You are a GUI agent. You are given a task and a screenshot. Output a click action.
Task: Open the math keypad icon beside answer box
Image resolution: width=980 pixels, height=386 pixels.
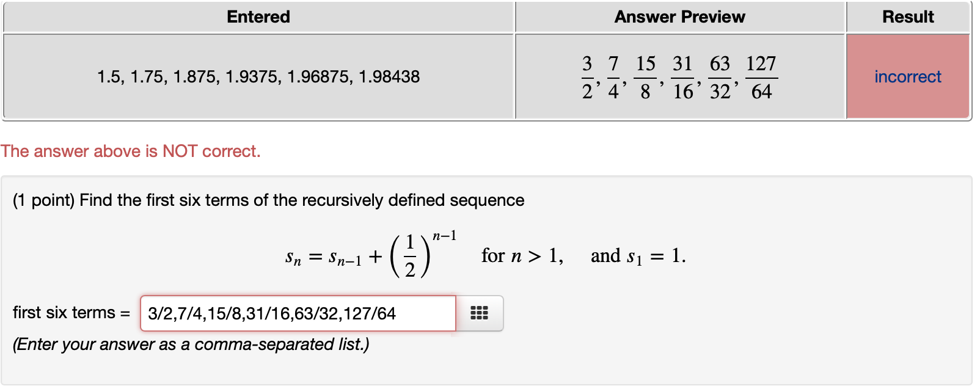[x=480, y=313]
